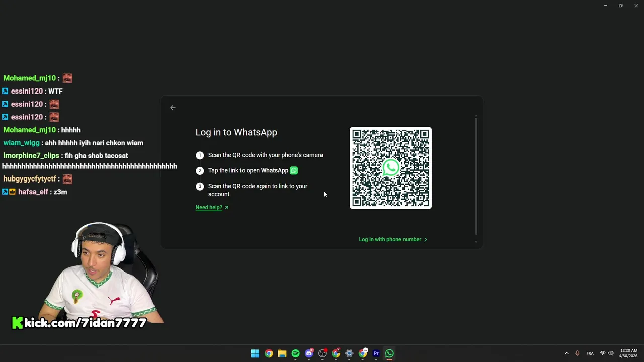The height and width of the screenshot is (362, 644).
Task: Open OBS Studio from the taskbar
Action: tap(323, 353)
